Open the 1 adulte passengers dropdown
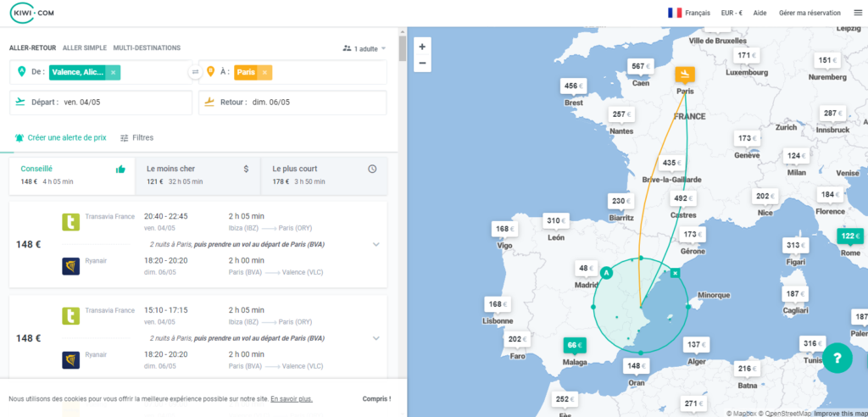The image size is (868, 417). (x=364, y=48)
